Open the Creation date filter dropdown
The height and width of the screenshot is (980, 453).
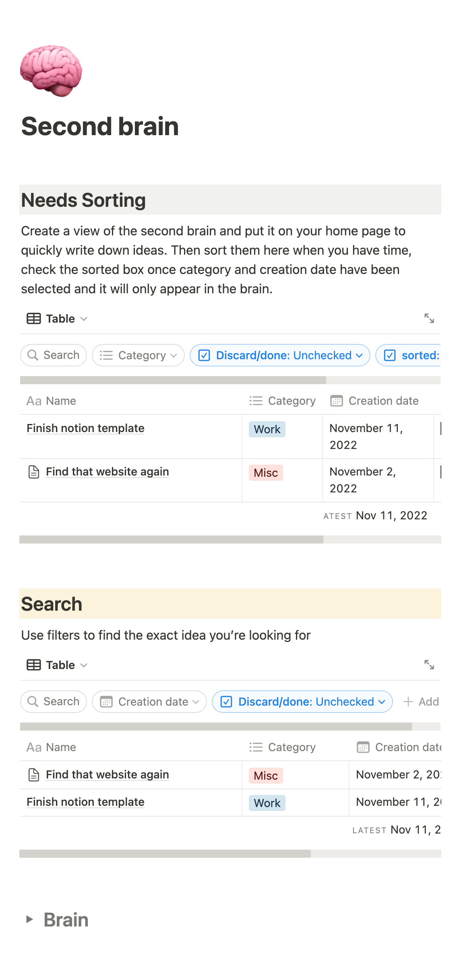(x=149, y=702)
